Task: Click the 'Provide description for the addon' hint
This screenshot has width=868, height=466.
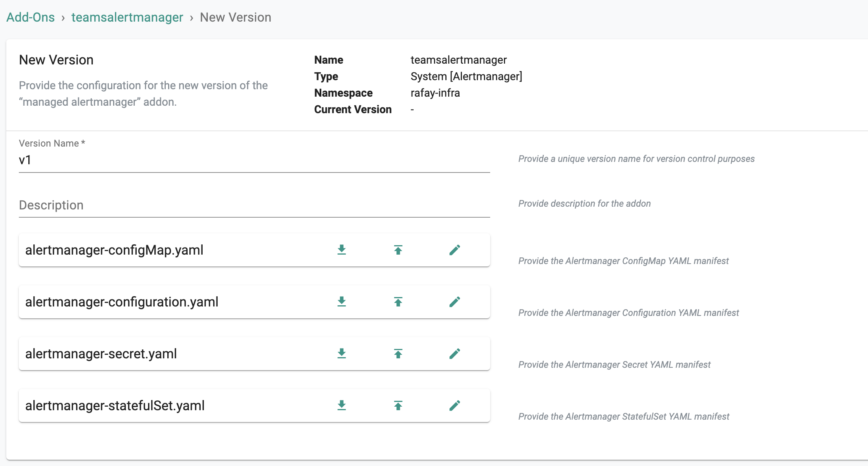Action: click(584, 204)
